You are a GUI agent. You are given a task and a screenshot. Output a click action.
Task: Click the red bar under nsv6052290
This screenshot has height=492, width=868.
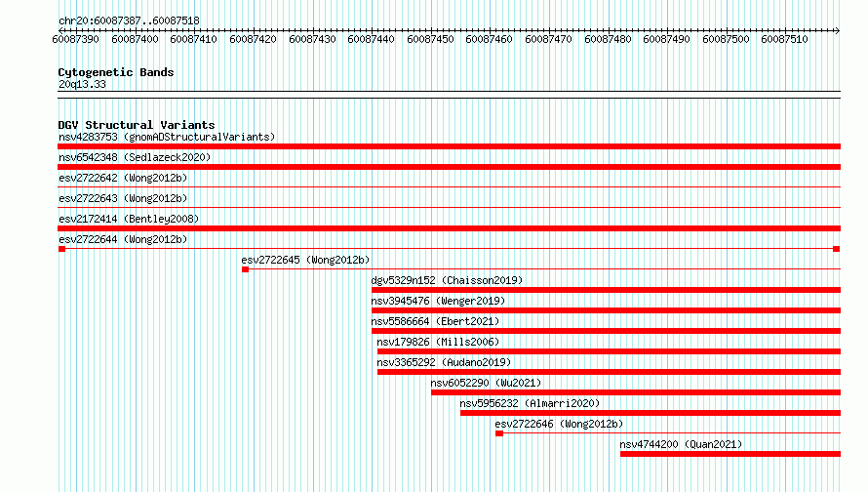tap(636, 392)
